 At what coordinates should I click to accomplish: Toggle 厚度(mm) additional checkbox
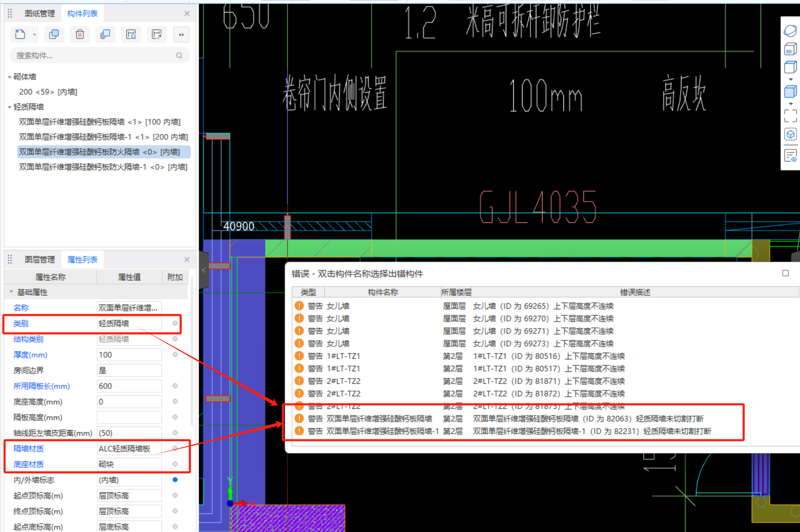point(175,354)
